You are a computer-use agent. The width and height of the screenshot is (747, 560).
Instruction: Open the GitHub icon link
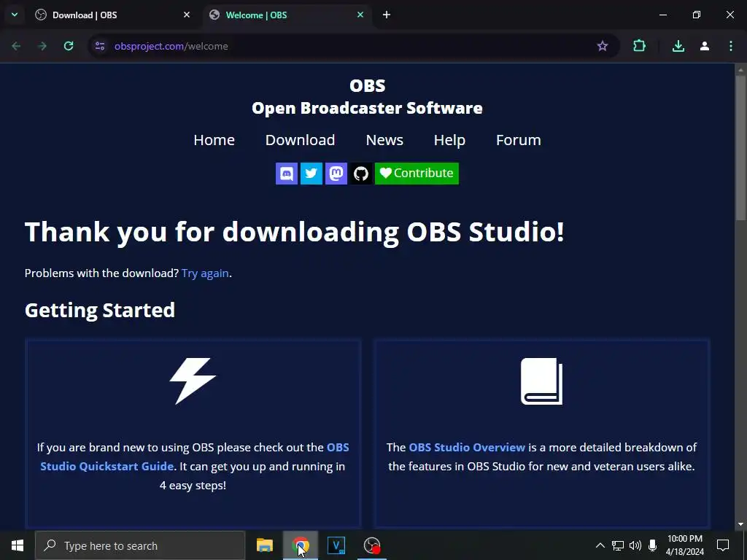360,174
